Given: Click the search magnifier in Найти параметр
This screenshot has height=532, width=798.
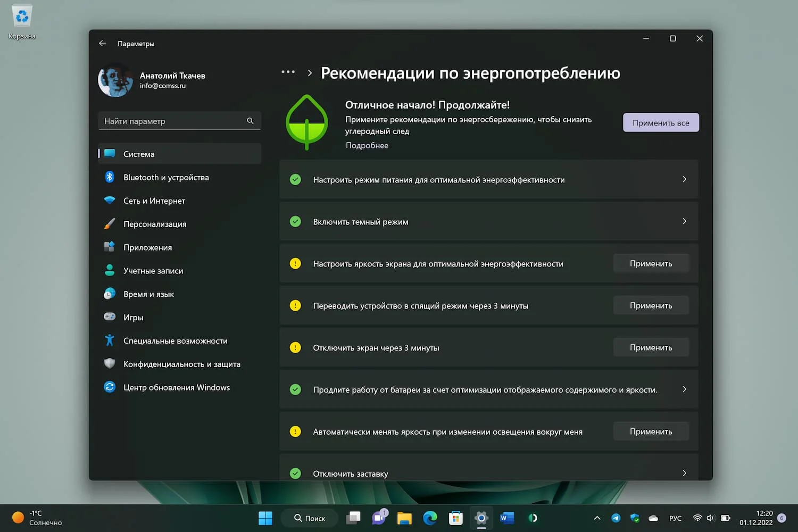Looking at the screenshot, I should coord(250,121).
